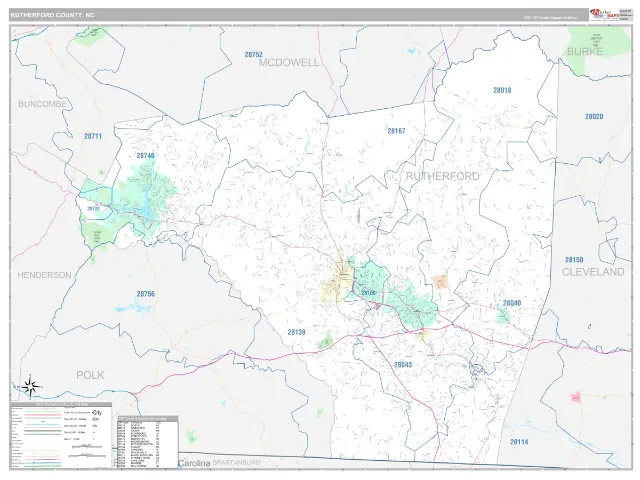Click ZIP code label 28756
The image size is (640, 480).
click(x=146, y=294)
